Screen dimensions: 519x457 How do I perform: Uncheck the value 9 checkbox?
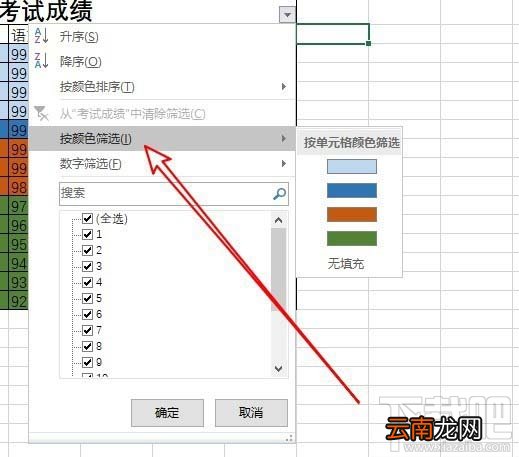click(x=87, y=362)
